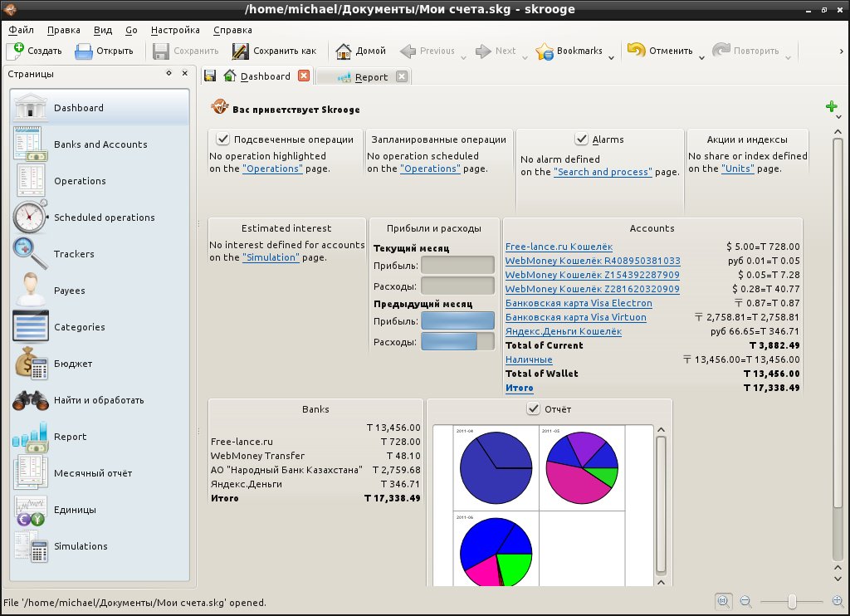Open the Operations page icon
This screenshot has width=850, height=616.
pos(31,181)
